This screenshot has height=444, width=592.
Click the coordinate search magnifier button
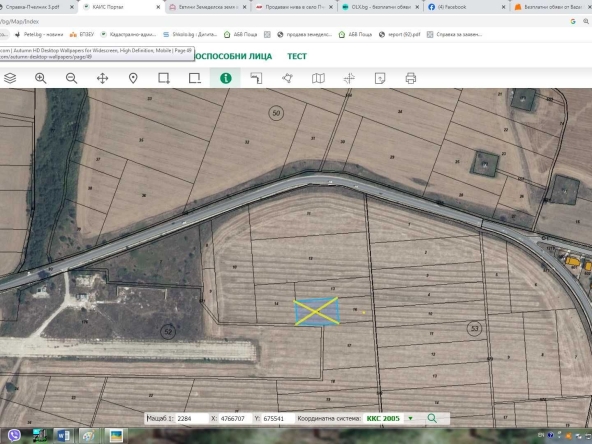pos(432,418)
